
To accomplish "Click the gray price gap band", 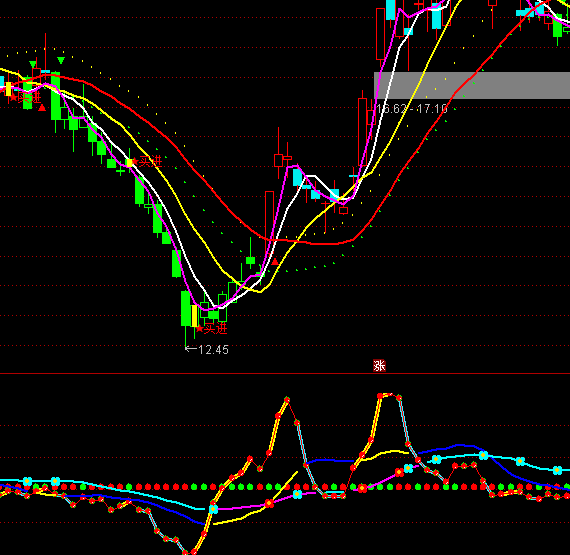I will point(472,85).
